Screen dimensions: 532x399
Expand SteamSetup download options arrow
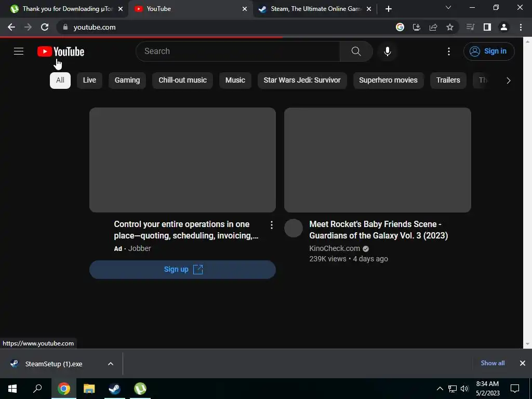coord(111,364)
